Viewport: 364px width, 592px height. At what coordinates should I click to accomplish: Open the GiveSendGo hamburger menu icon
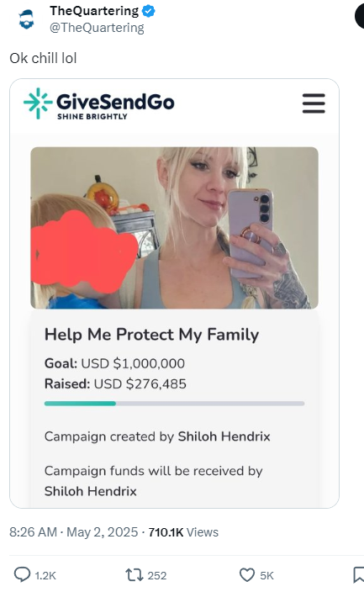(x=314, y=103)
